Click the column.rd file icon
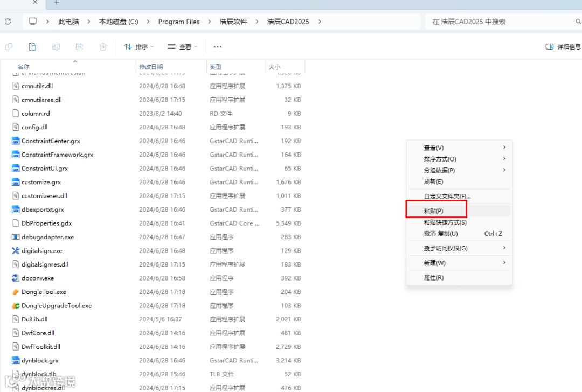Viewport: 582px width, 392px height. tap(16, 114)
